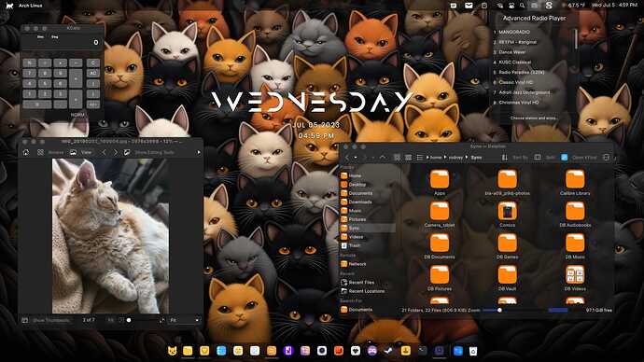Viewport: 644px width, 362px height.
Task: Go up one folder in Dolphin
Action: tap(383, 158)
